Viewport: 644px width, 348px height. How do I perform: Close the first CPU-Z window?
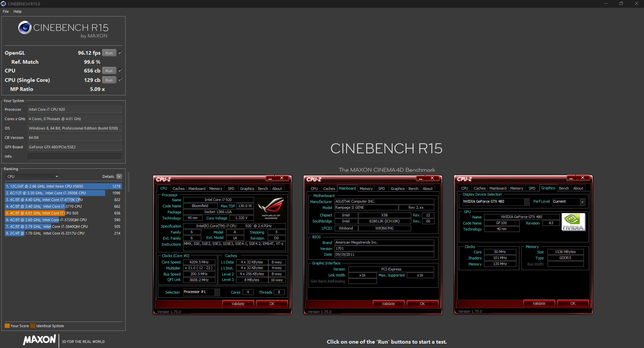(x=282, y=178)
